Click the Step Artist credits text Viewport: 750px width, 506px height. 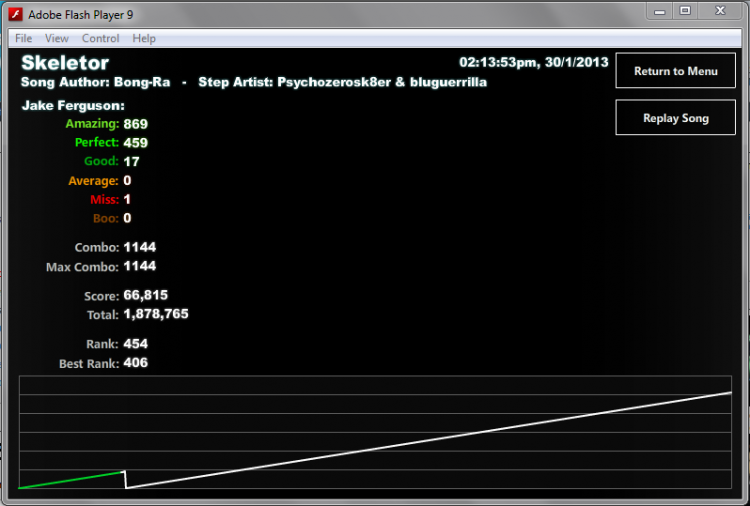click(342, 82)
